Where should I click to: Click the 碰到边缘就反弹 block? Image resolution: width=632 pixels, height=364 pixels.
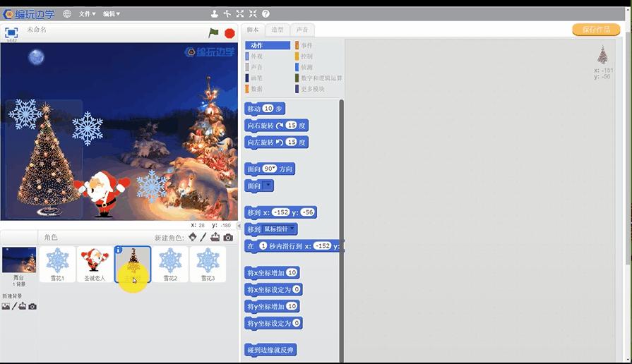point(270,350)
